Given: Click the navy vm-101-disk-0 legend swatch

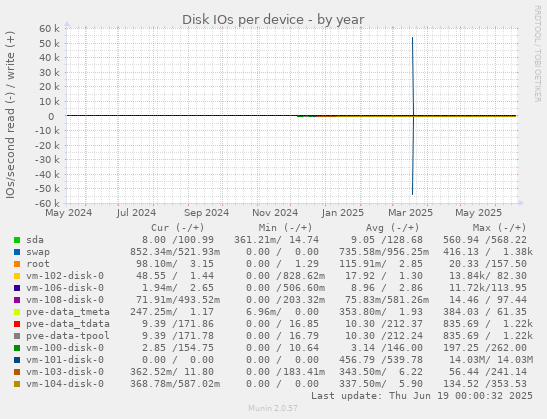Looking at the screenshot, I should pyautogui.click(x=17, y=360).
